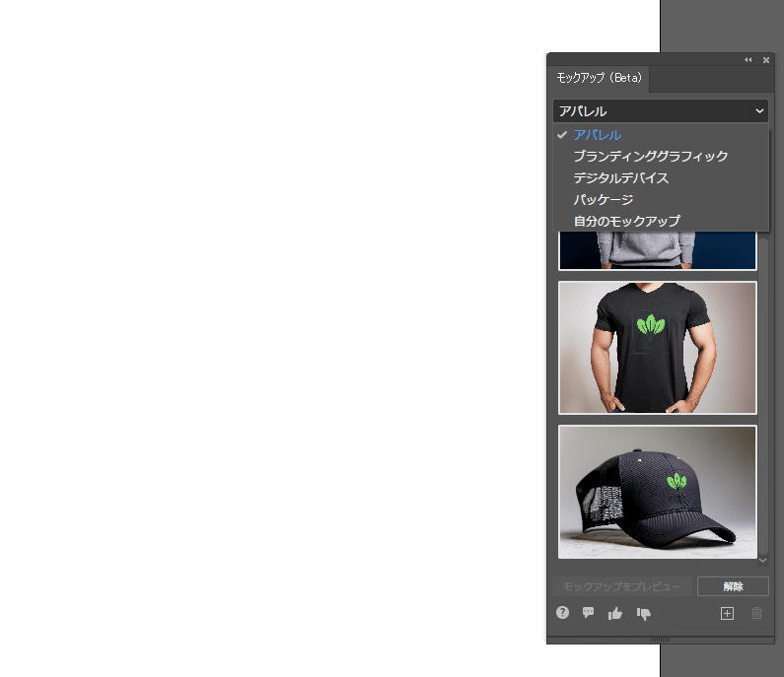The height and width of the screenshot is (677, 784).
Task: Open the feedback comment bubble icon
Action: [589, 613]
